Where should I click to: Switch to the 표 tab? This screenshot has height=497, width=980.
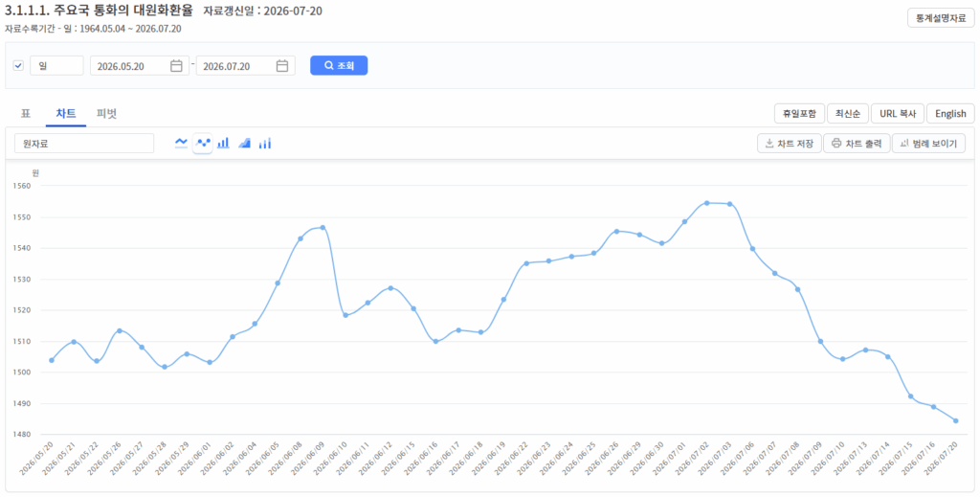pyautogui.click(x=26, y=114)
